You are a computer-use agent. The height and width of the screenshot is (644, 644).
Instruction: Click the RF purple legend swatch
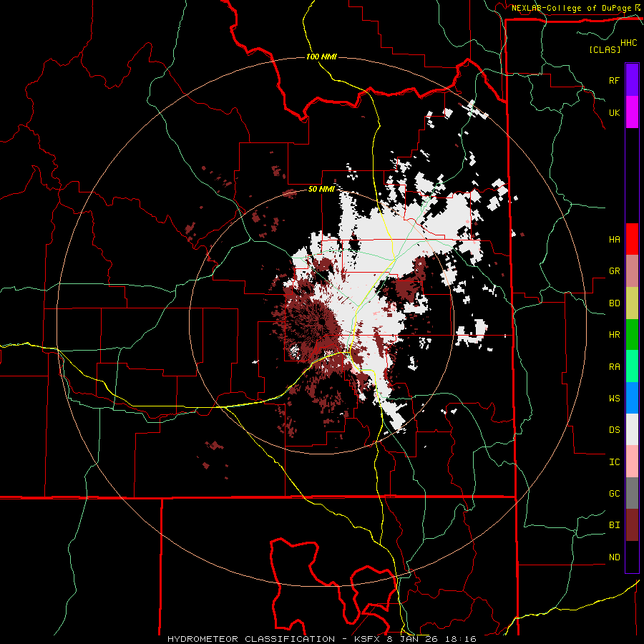pyautogui.click(x=632, y=80)
